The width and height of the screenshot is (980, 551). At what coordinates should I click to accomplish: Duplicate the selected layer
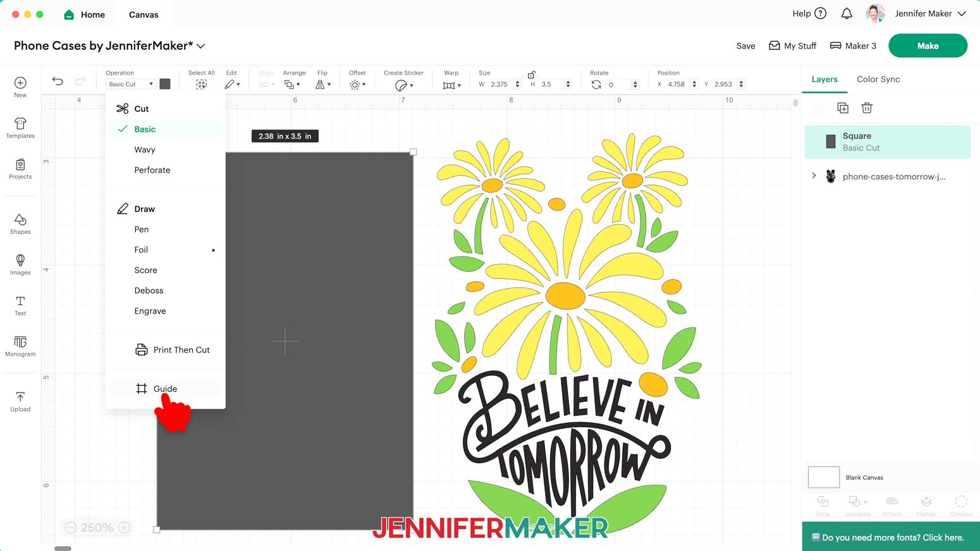(x=843, y=108)
